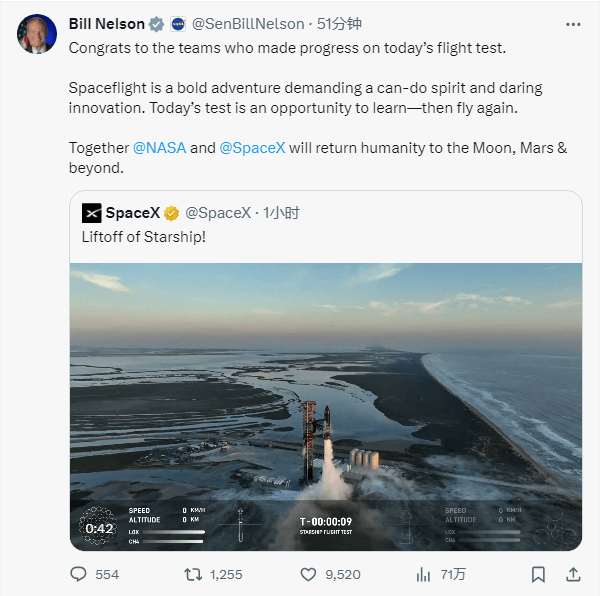Click the Bill Nelson display name
Viewport: 605px width, 596px height.
point(106,24)
